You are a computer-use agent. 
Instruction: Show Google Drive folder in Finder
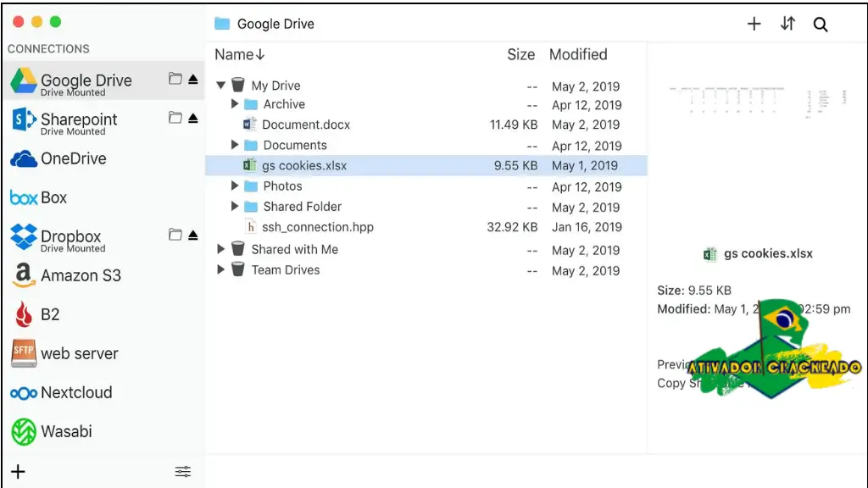[175, 79]
